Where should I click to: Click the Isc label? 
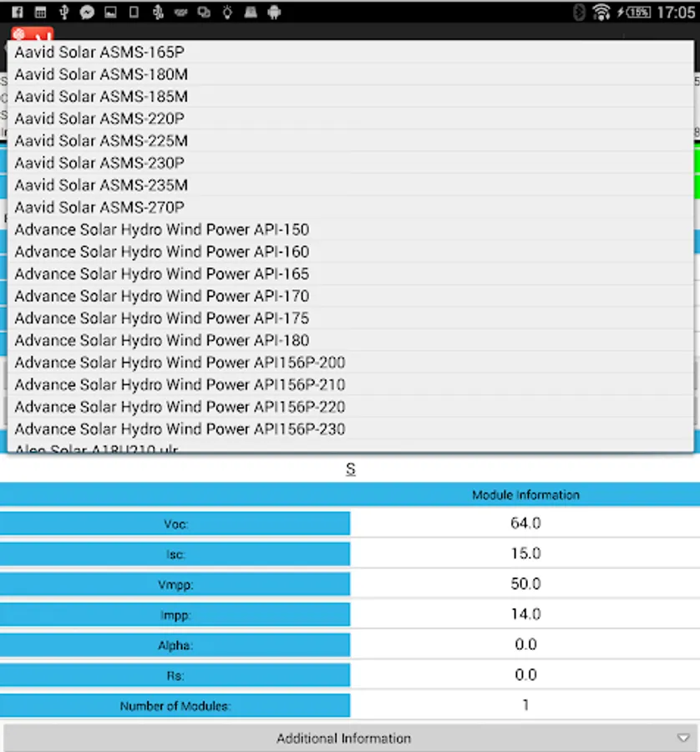point(175,554)
